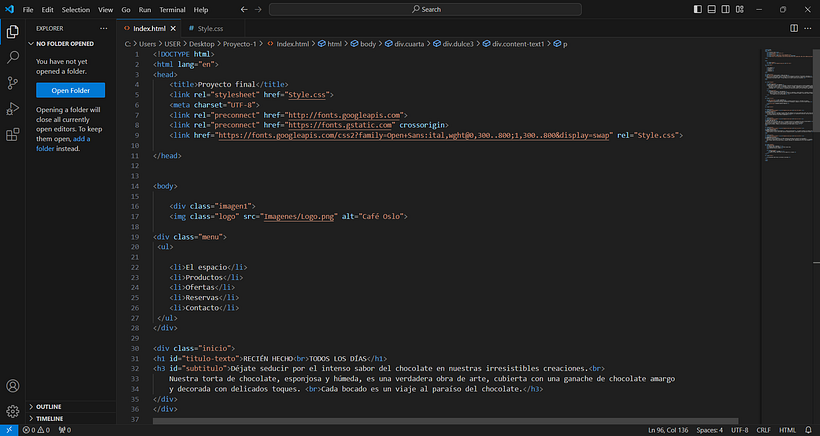Click line number 19 in gutter
Screen dimensions: 820x436
[135, 237]
